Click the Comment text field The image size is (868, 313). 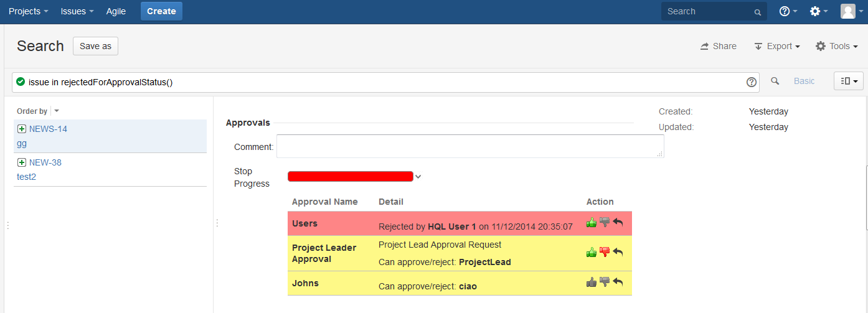point(469,146)
